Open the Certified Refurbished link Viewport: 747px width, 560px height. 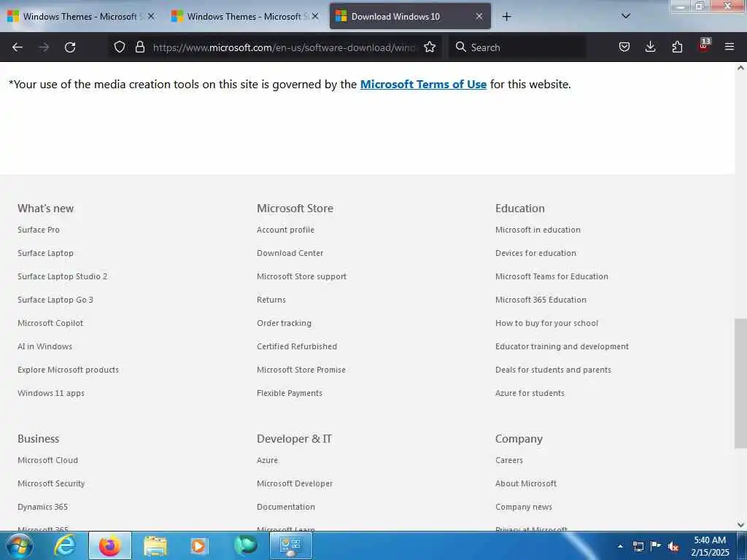tap(297, 346)
